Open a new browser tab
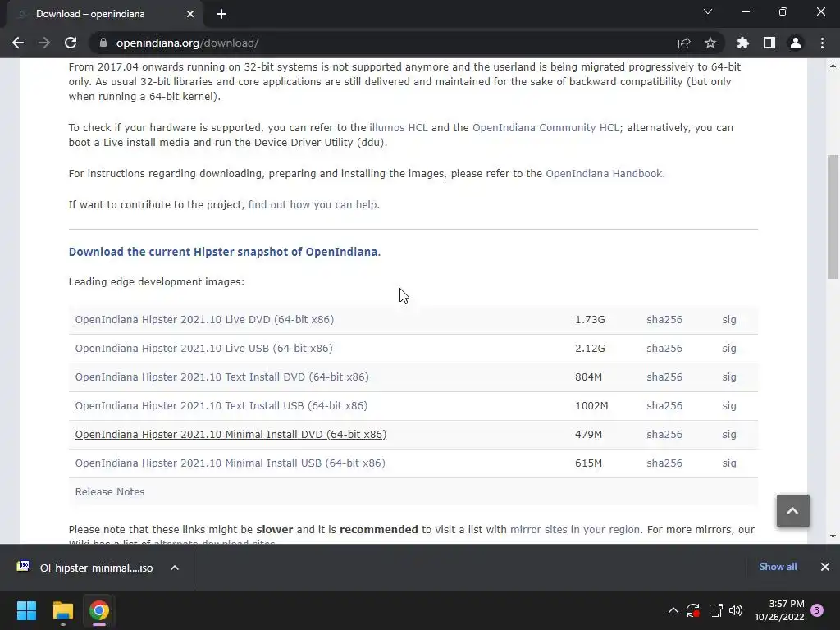The image size is (840, 630). (x=221, y=14)
